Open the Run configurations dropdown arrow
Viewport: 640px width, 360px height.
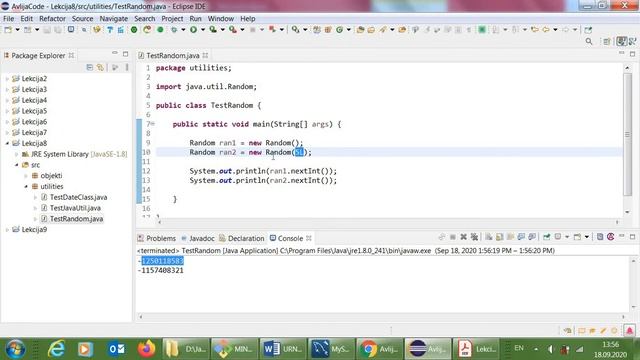click(202, 30)
